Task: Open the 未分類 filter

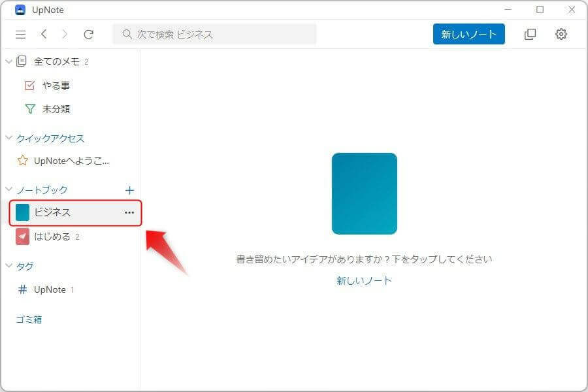Action: 48,109
